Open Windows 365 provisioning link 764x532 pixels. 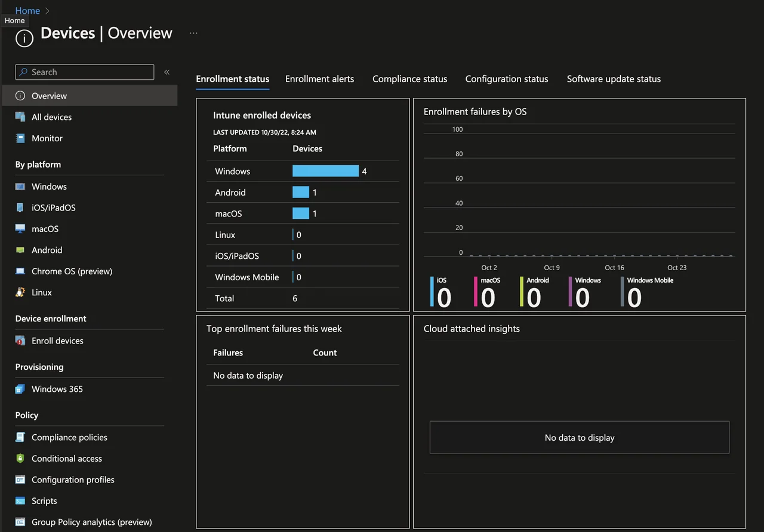coord(57,389)
